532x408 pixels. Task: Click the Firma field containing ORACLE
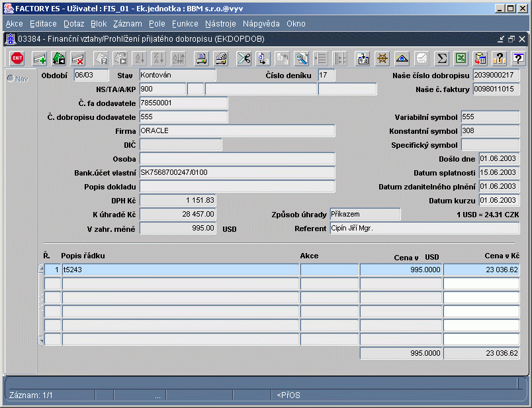pyautogui.click(x=237, y=131)
